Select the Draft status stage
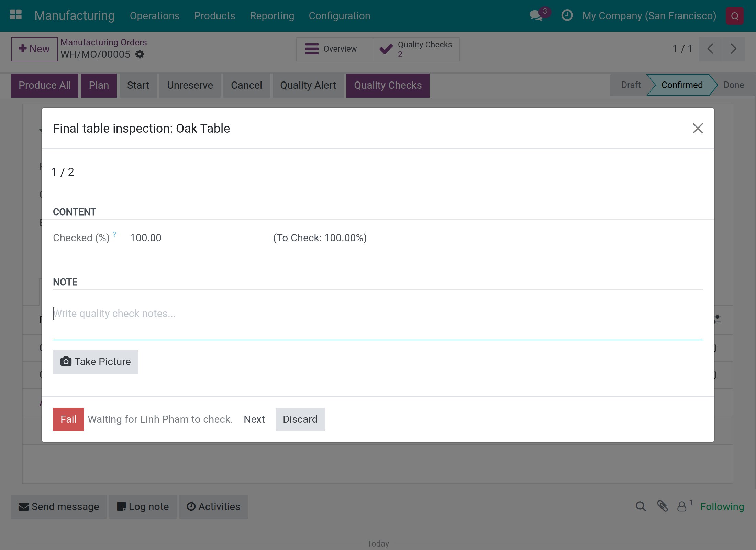Image resolution: width=756 pixels, height=550 pixels. (631, 85)
